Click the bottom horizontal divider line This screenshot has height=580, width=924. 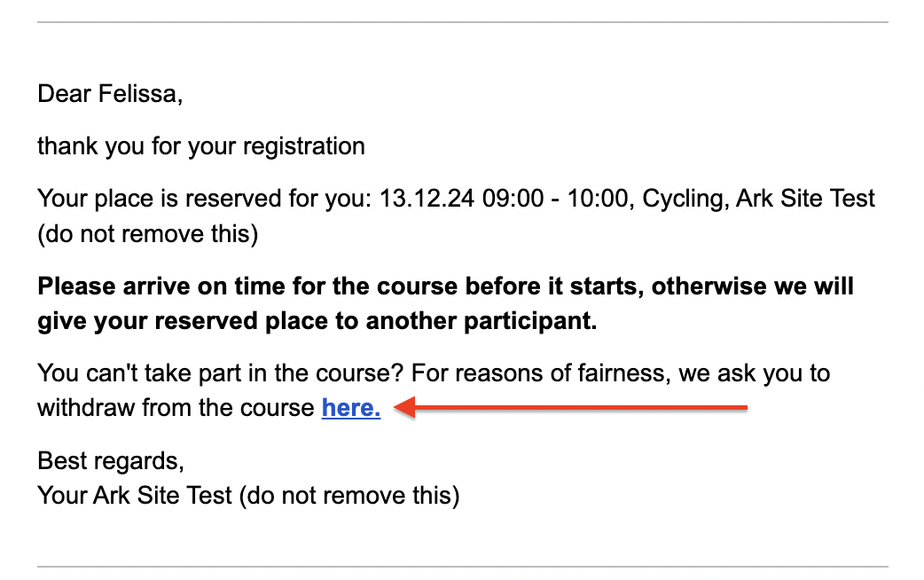[463, 567]
